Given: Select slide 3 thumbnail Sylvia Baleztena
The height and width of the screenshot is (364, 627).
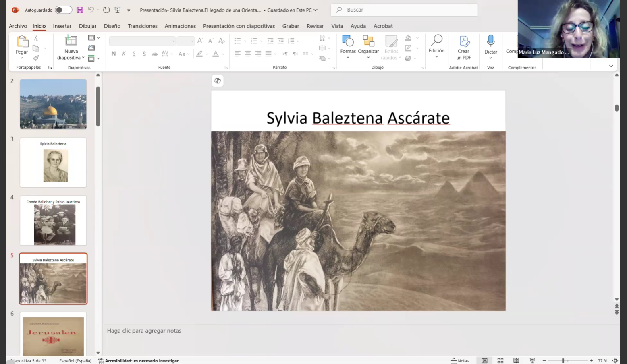Looking at the screenshot, I should pyautogui.click(x=53, y=162).
